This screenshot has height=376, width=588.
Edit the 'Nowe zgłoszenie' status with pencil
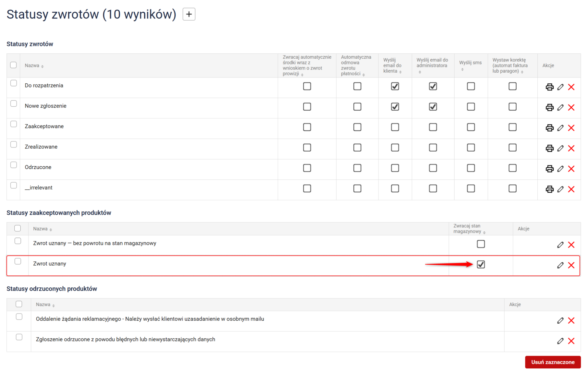click(x=560, y=107)
